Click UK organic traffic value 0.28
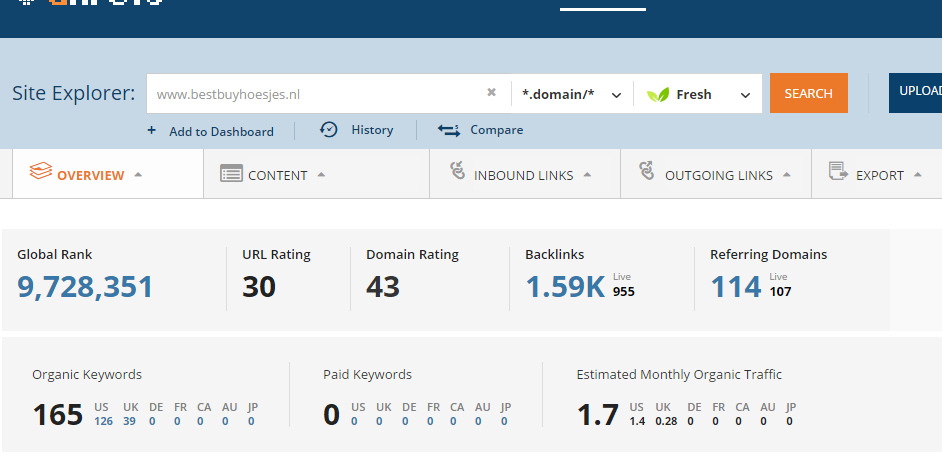 click(x=666, y=421)
